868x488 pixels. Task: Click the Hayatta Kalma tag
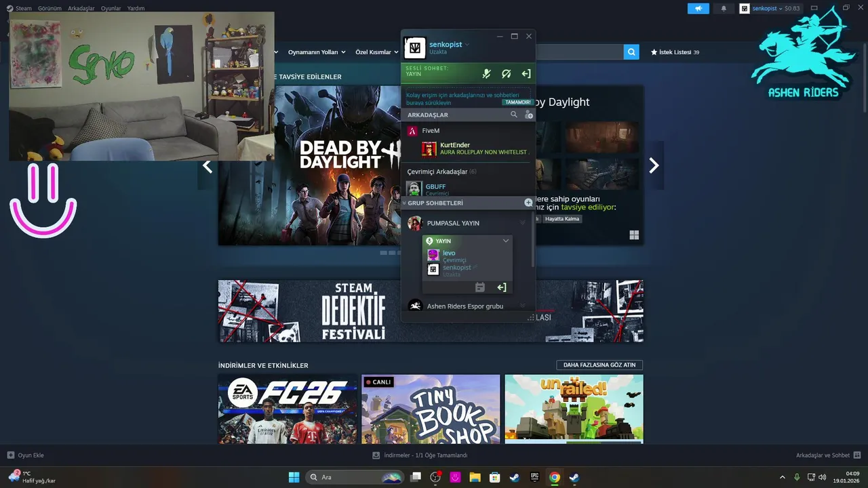[x=563, y=219]
